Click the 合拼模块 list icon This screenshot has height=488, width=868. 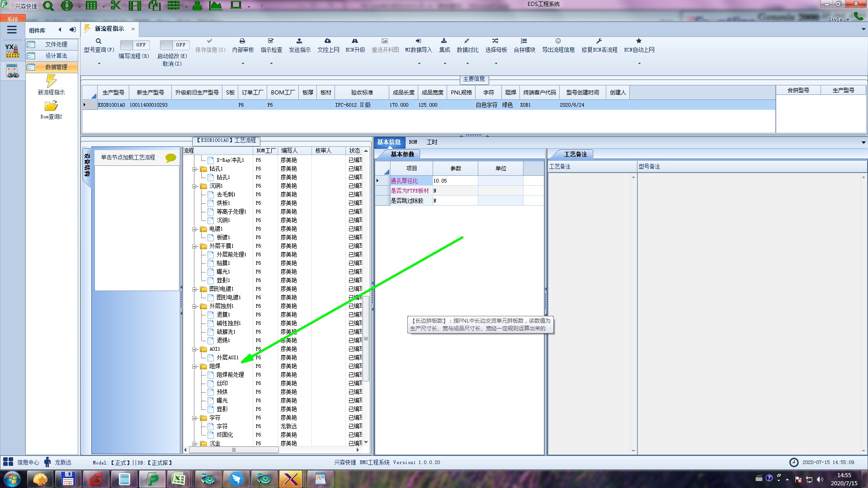(524, 41)
